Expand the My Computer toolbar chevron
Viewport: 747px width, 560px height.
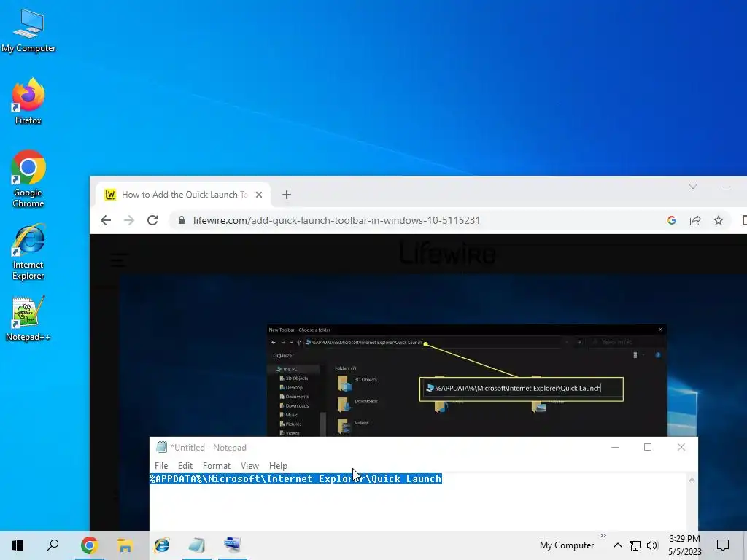point(603,536)
